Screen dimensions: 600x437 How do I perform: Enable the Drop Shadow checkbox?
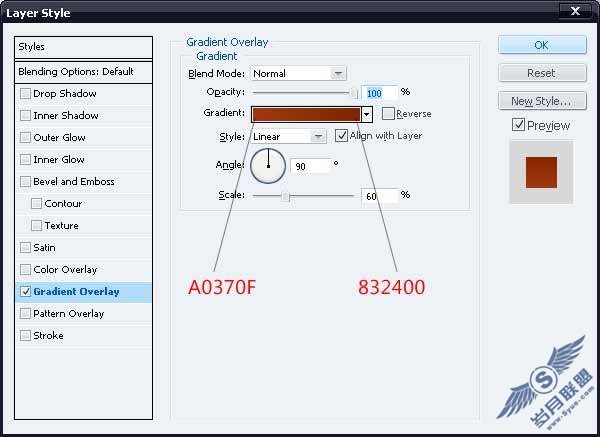click(25, 93)
